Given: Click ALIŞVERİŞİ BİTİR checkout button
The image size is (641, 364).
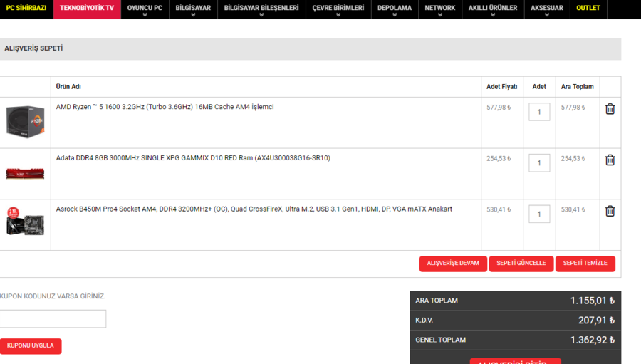Looking at the screenshot, I should pos(515,362).
